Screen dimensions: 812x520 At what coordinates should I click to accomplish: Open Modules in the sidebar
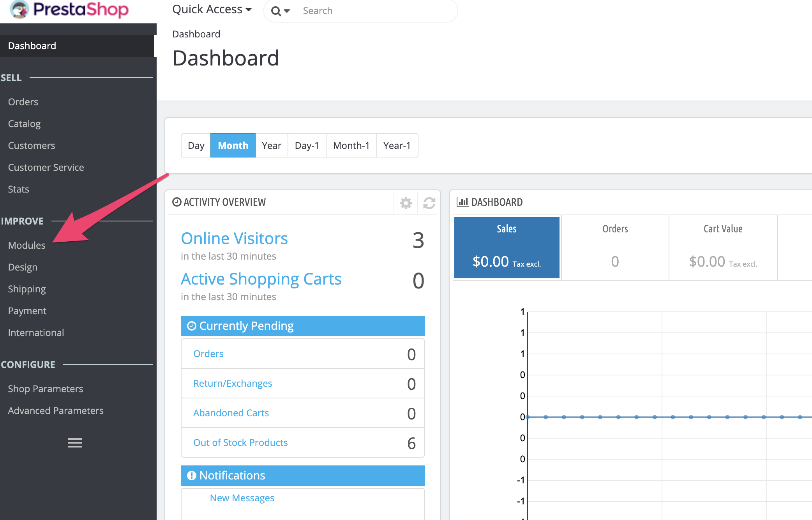coord(26,245)
